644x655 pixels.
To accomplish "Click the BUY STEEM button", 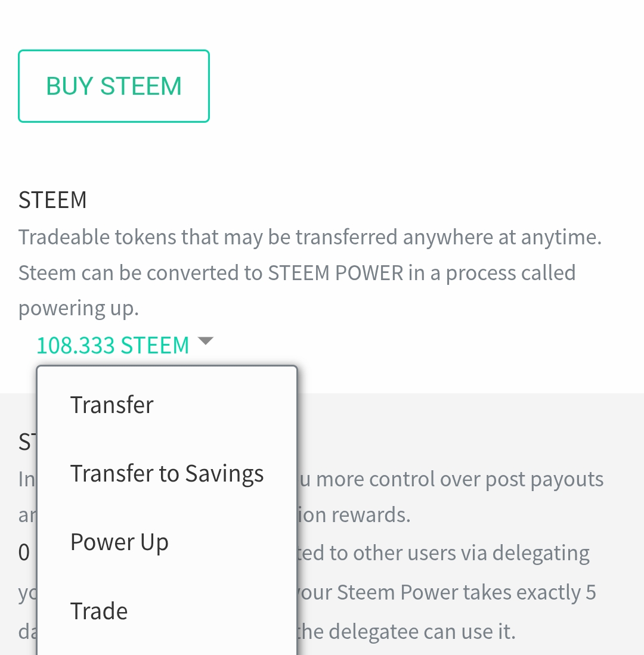I will 114,86.
